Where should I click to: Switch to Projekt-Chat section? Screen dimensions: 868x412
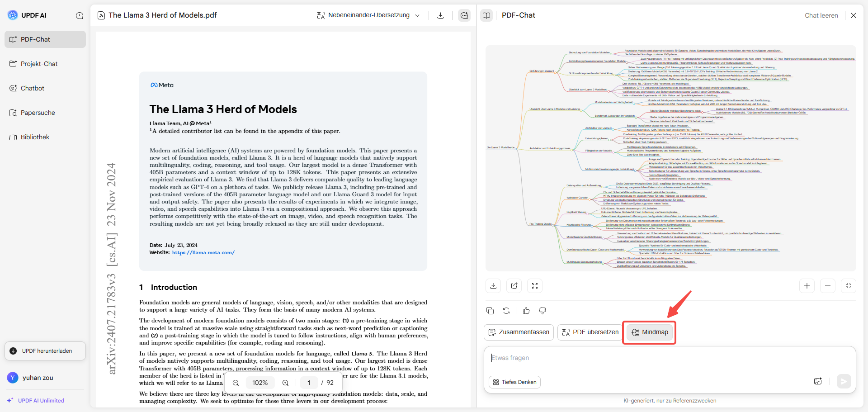tap(45, 64)
